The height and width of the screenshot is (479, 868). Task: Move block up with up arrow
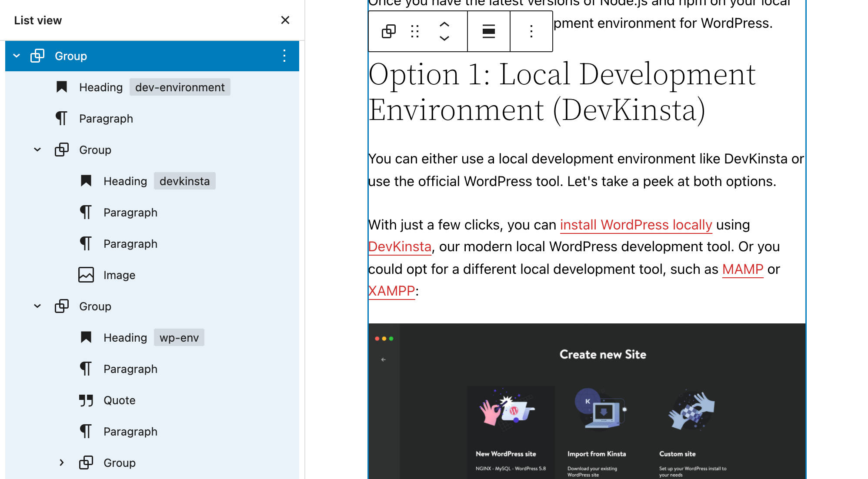[x=444, y=24]
